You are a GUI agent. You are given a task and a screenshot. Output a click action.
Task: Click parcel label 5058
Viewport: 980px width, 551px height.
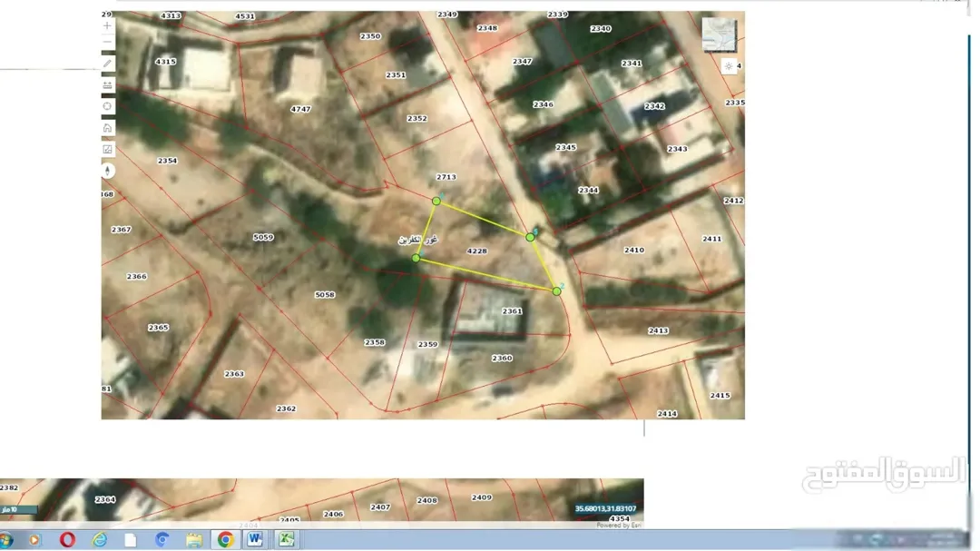[324, 295]
